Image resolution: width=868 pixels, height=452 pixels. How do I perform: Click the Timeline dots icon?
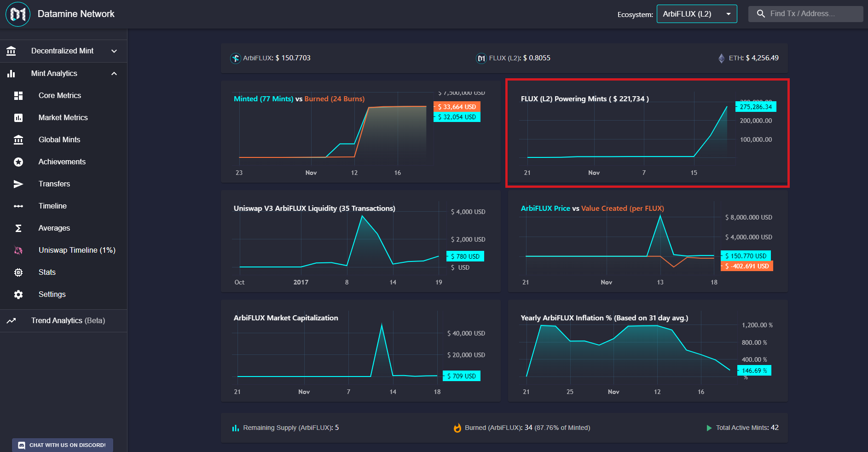point(18,206)
